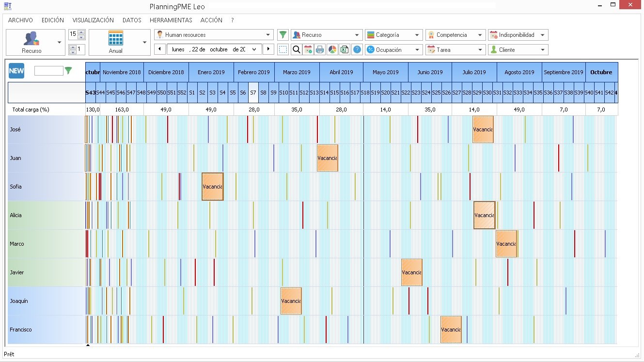This screenshot has width=644, height=362.
Task: Print the planning using the printer icon
Action: [x=320, y=49]
